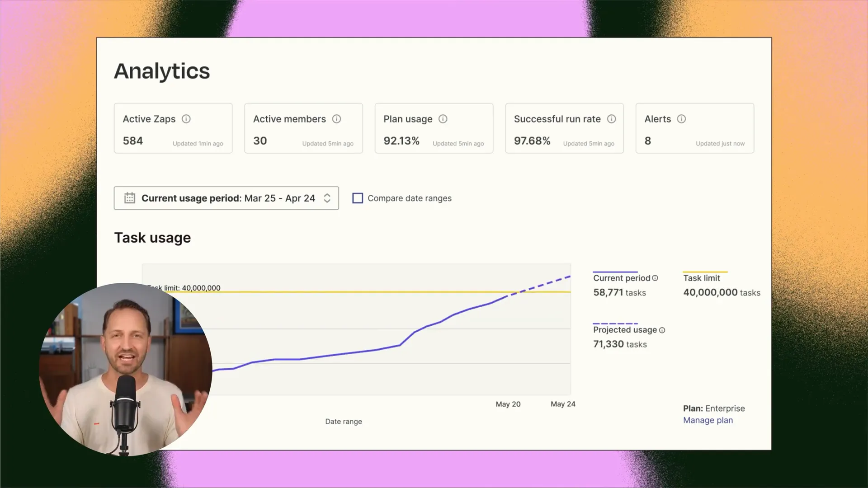Open Manage plan link
The width and height of the screenshot is (868, 488).
click(708, 420)
